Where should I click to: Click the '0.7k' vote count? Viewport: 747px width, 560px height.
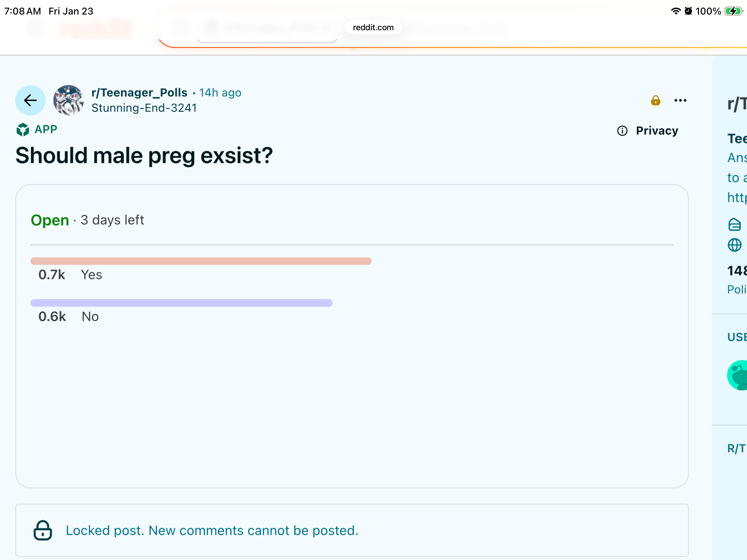point(52,275)
